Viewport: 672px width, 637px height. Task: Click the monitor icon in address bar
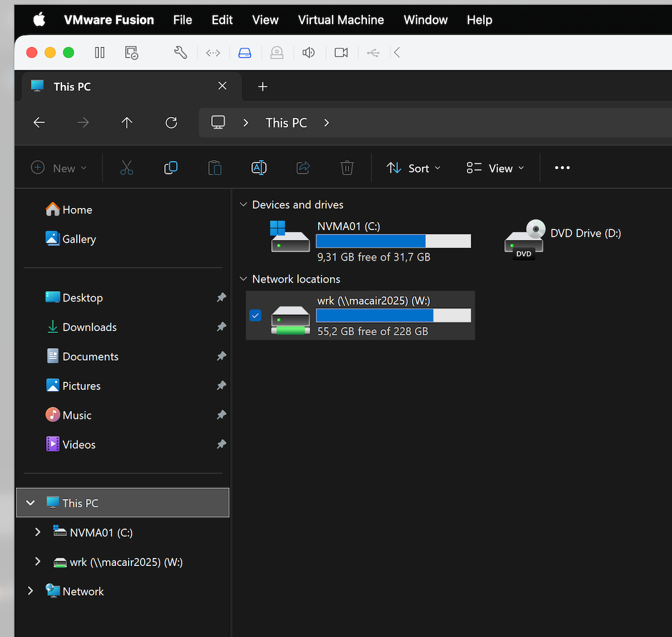coord(218,123)
